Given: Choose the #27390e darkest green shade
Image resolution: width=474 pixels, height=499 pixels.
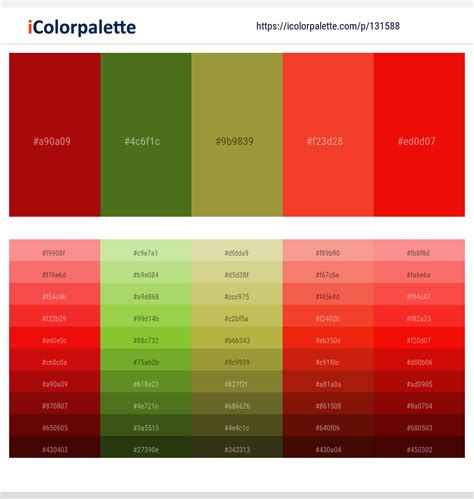Looking at the screenshot, I should tap(146, 447).
